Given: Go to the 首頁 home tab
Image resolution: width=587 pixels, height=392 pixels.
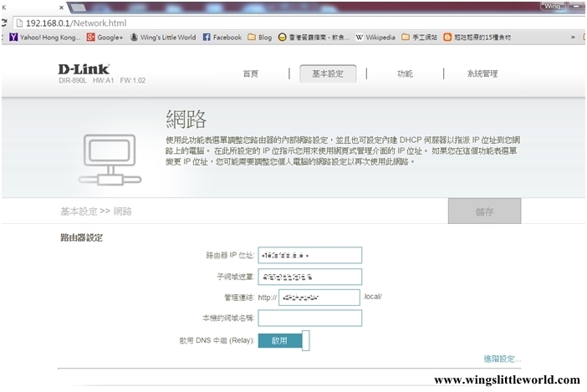Looking at the screenshot, I should pos(251,74).
